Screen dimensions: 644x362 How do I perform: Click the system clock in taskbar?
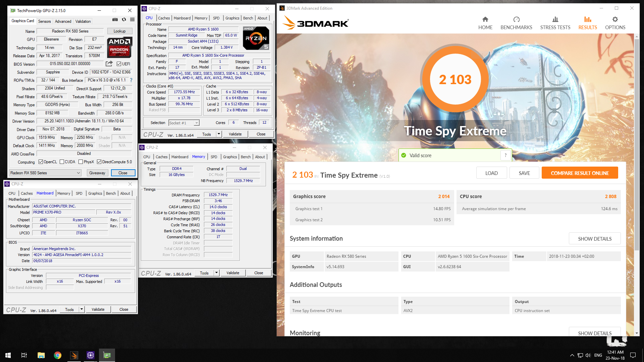pos(615,355)
